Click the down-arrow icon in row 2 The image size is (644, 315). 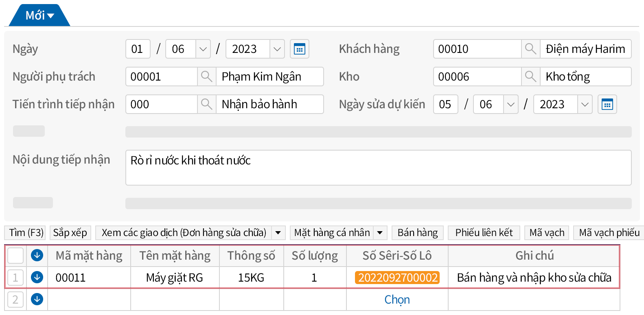pos(37,300)
